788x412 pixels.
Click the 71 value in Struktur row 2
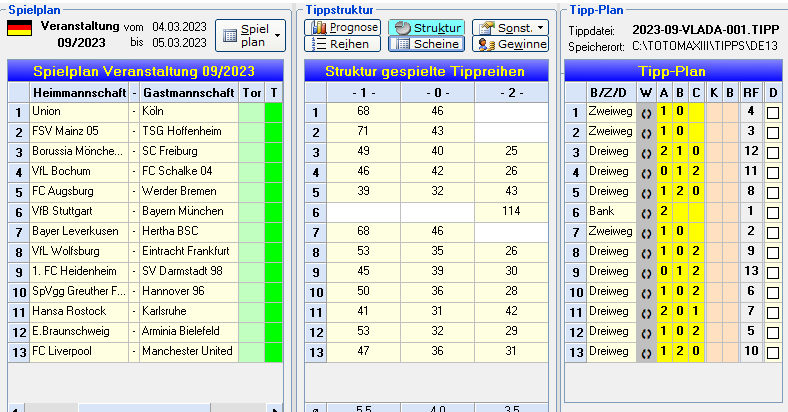(363, 133)
